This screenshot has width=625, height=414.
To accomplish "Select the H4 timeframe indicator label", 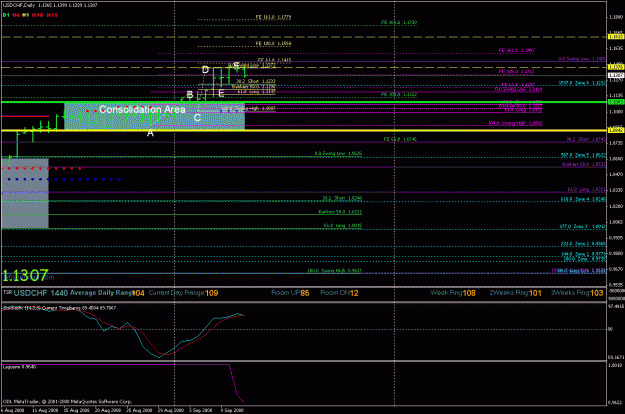I will click(x=16, y=15).
